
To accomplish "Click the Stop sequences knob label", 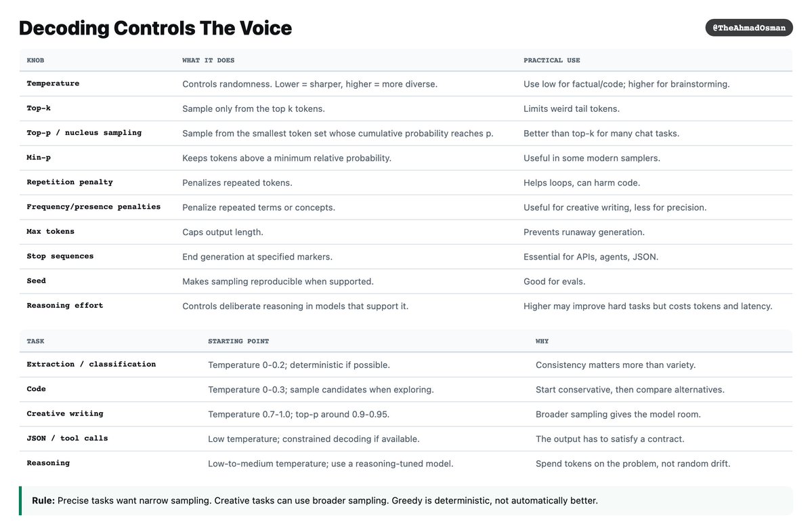I will (60, 256).
